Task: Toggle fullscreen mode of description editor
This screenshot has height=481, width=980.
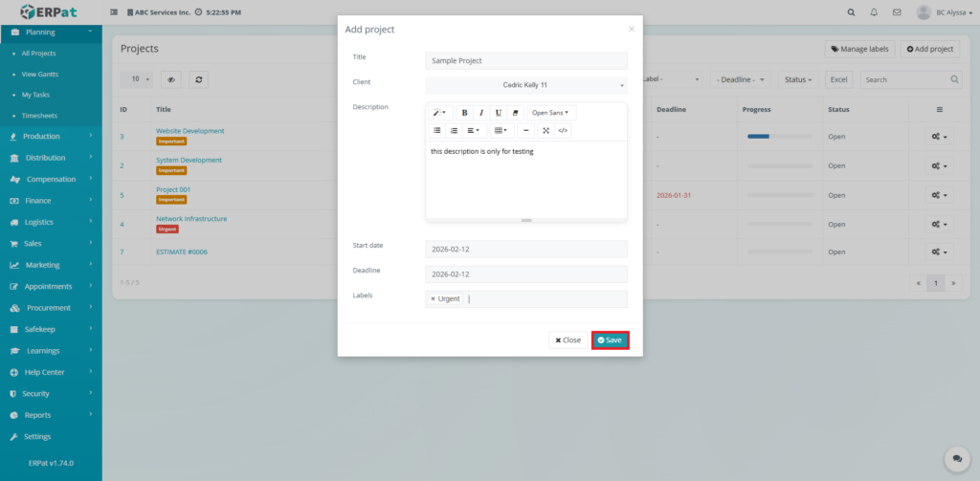Action: (x=546, y=131)
